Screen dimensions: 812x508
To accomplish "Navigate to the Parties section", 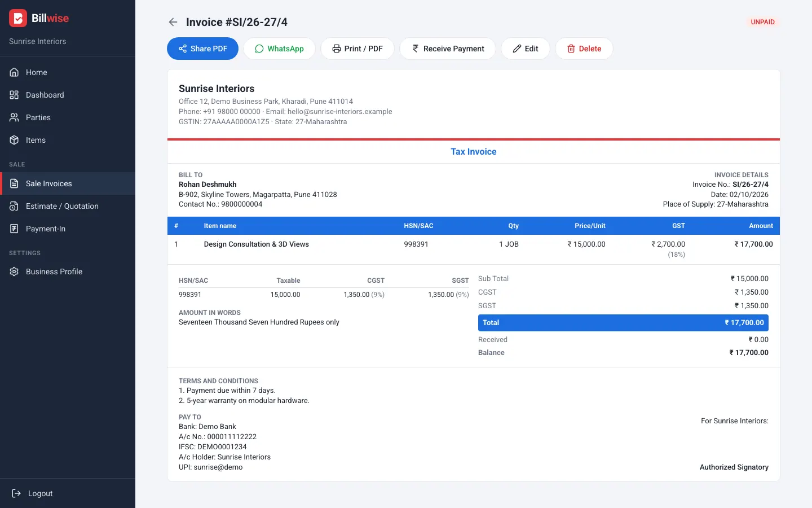I will click(68, 117).
